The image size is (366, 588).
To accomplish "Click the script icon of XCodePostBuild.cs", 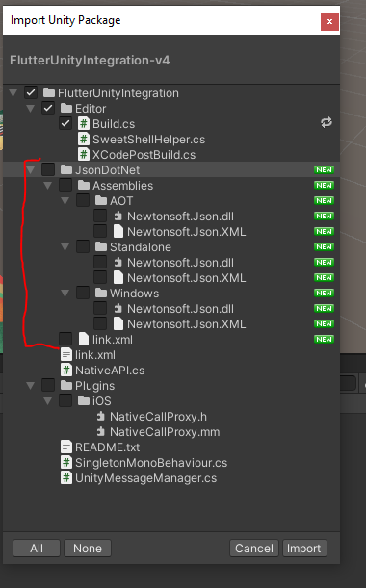I will coord(84,155).
